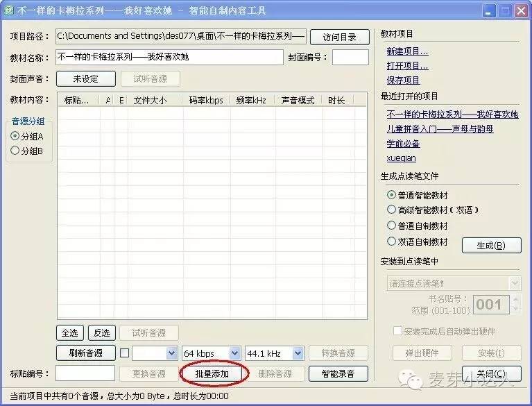Click 智能录音 button

tap(338, 374)
